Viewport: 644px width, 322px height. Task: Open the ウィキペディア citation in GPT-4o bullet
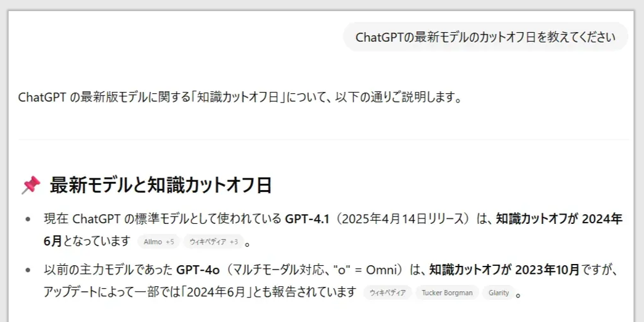388,293
